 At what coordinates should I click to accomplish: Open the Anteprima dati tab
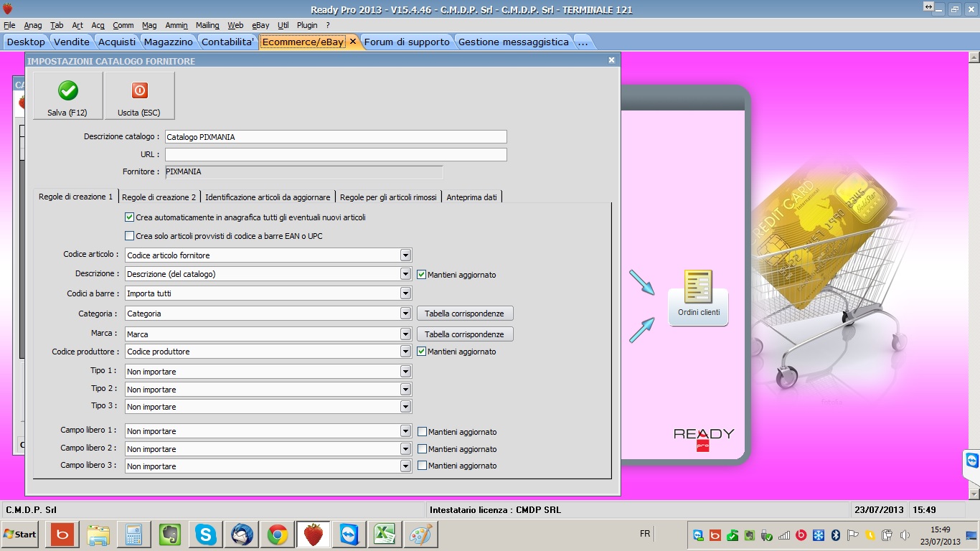click(x=471, y=197)
